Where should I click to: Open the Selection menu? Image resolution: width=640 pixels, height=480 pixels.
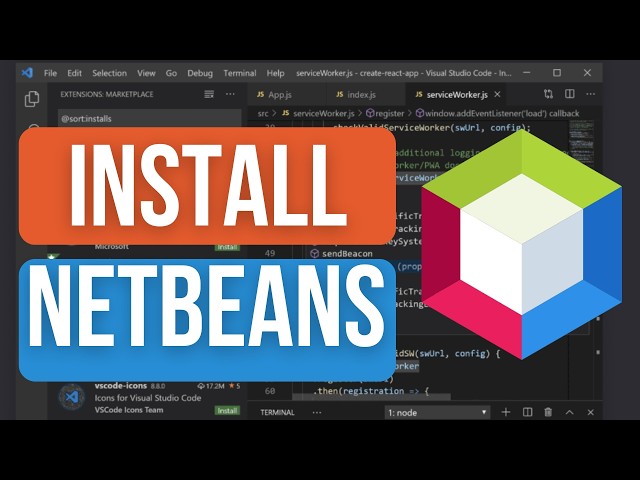pyautogui.click(x=109, y=73)
